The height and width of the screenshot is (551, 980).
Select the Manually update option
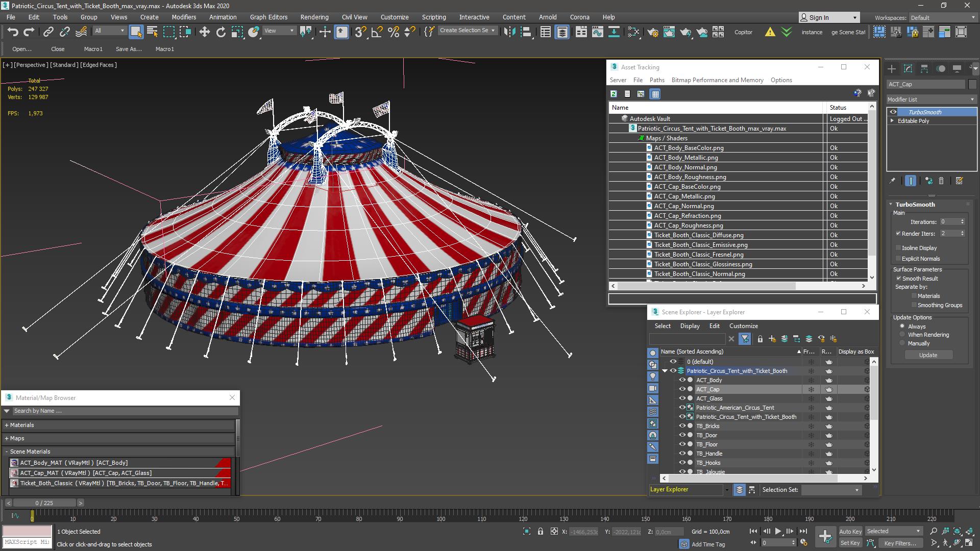[x=902, y=343]
